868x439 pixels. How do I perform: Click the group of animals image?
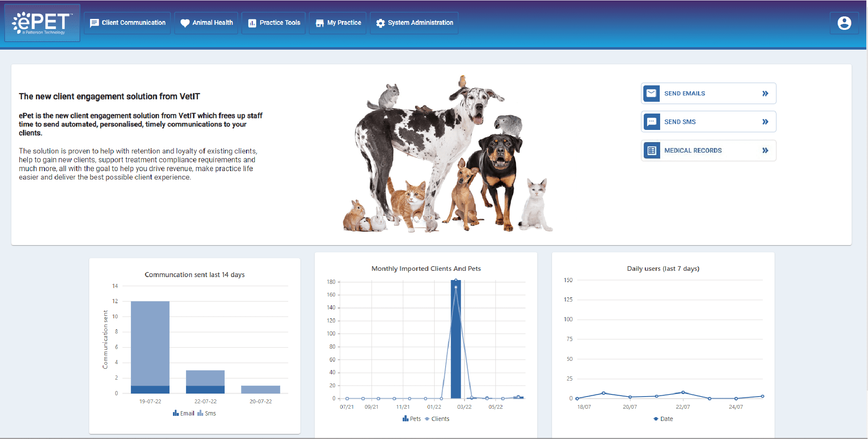click(447, 154)
